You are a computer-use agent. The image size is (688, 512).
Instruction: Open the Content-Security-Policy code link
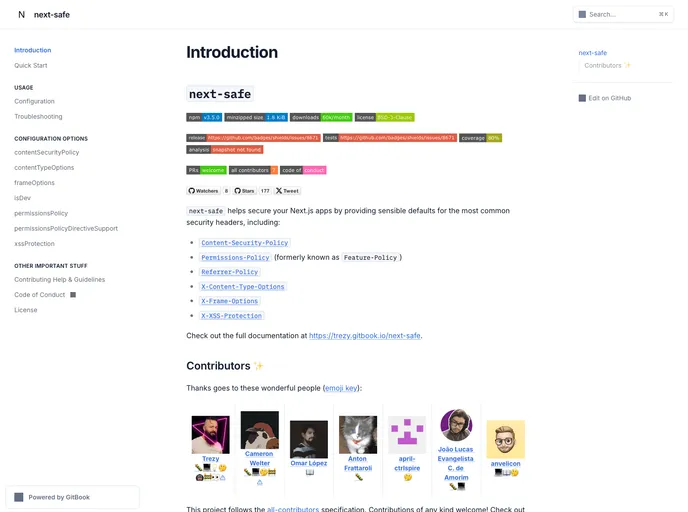(x=244, y=243)
